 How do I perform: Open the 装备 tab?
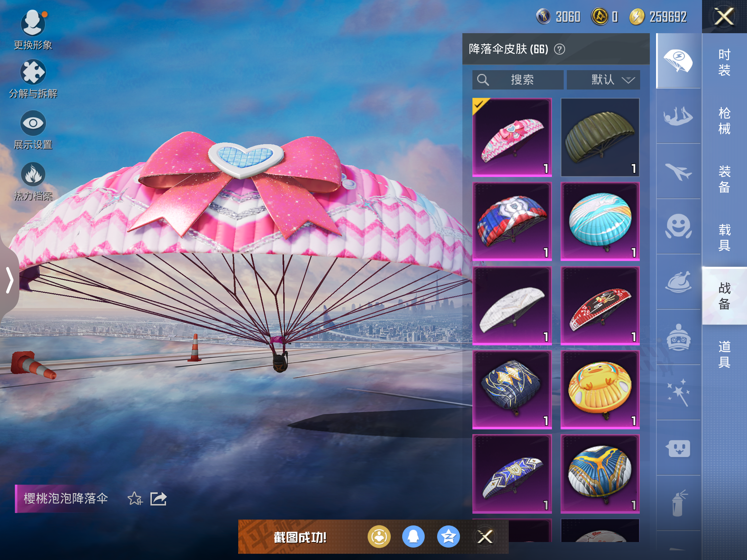point(725,179)
